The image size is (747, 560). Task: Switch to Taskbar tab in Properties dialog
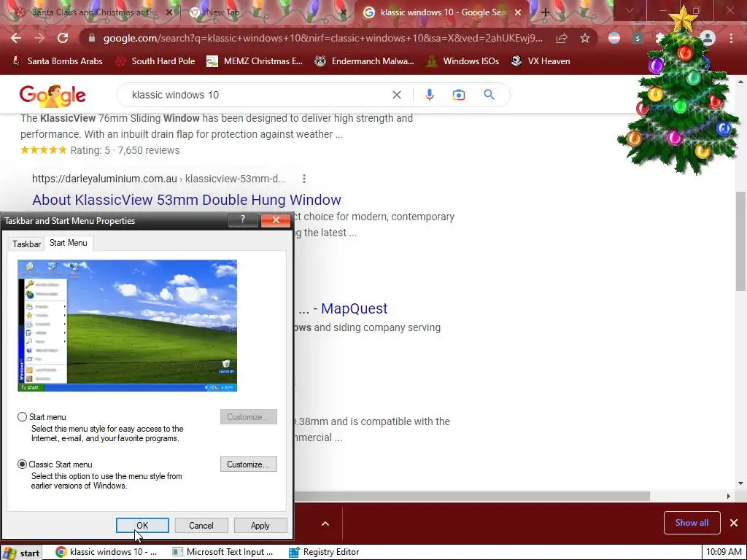pyautogui.click(x=26, y=244)
